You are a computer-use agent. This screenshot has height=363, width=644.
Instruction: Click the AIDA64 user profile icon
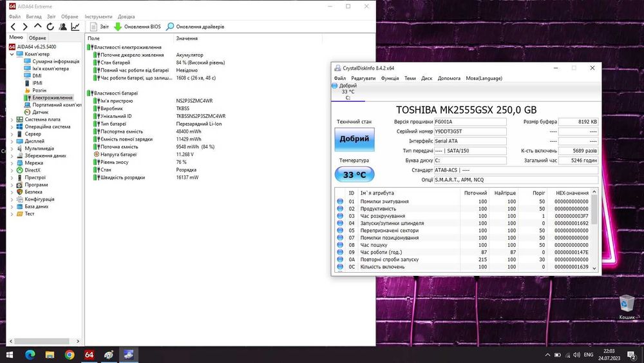tap(63, 26)
